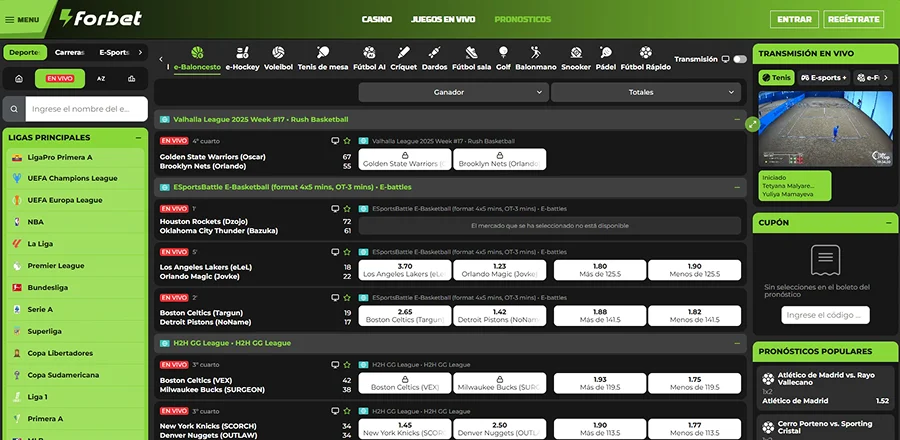Favorite the New York Knicks match star
The image size is (900, 440).
tap(347, 411)
